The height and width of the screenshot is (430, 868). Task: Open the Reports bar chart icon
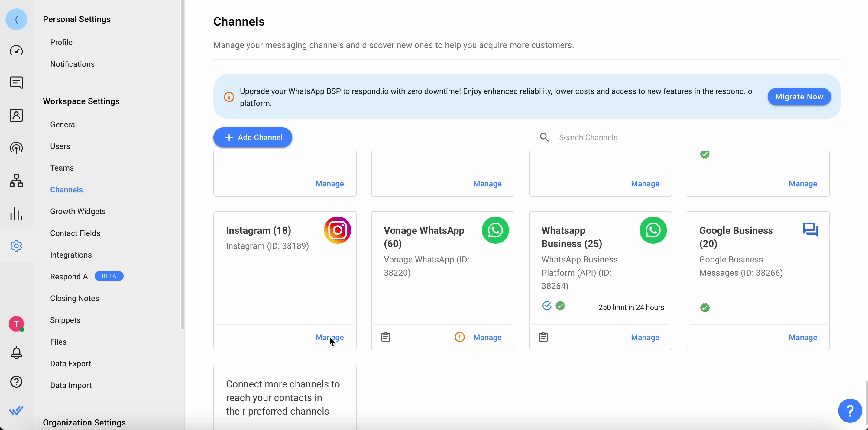tap(16, 213)
